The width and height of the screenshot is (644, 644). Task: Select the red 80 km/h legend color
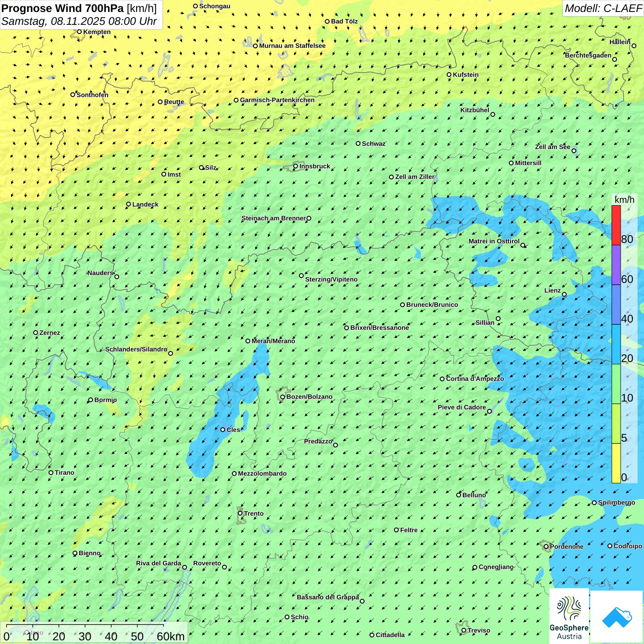tap(616, 225)
